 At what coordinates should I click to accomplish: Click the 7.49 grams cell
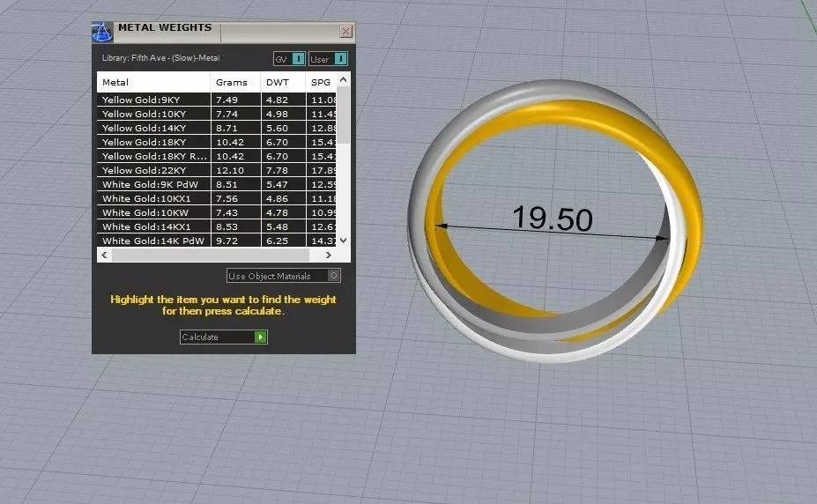pos(235,100)
